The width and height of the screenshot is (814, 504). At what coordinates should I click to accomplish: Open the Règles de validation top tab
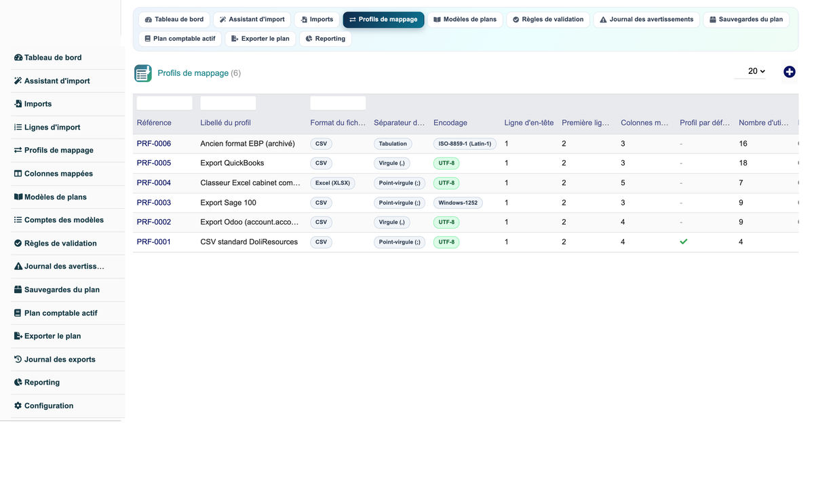click(x=548, y=20)
